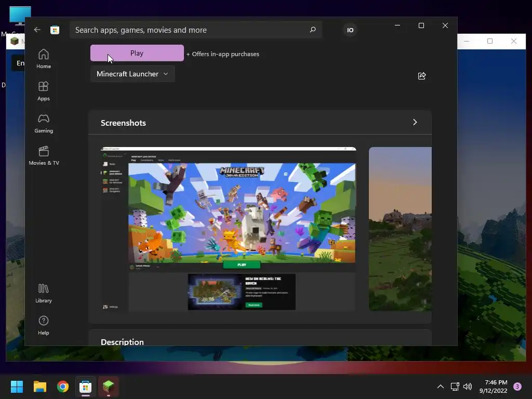The width and height of the screenshot is (532, 399).
Task: Show hidden system tray icons
Action: 441,387
